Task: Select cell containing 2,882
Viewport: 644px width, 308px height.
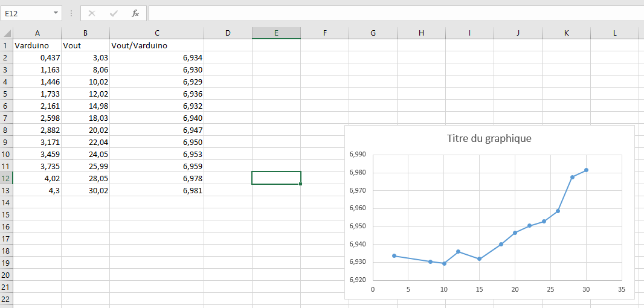Action: 37,130
